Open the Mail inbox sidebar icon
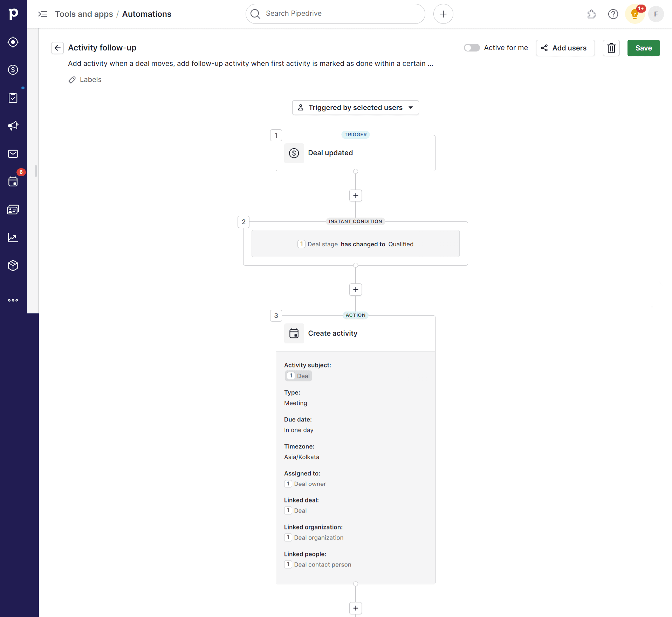The width and height of the screenshot is (672, 617). pos(13,154)
